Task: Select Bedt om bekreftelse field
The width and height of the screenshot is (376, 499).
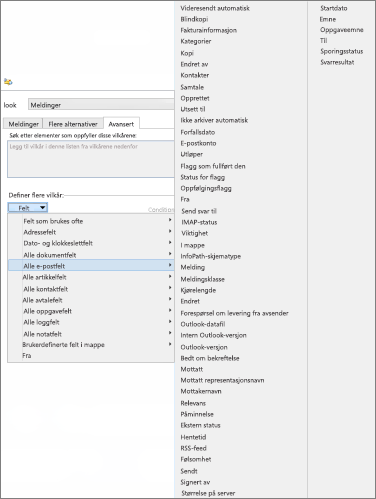Action: [x=210, y=358]
